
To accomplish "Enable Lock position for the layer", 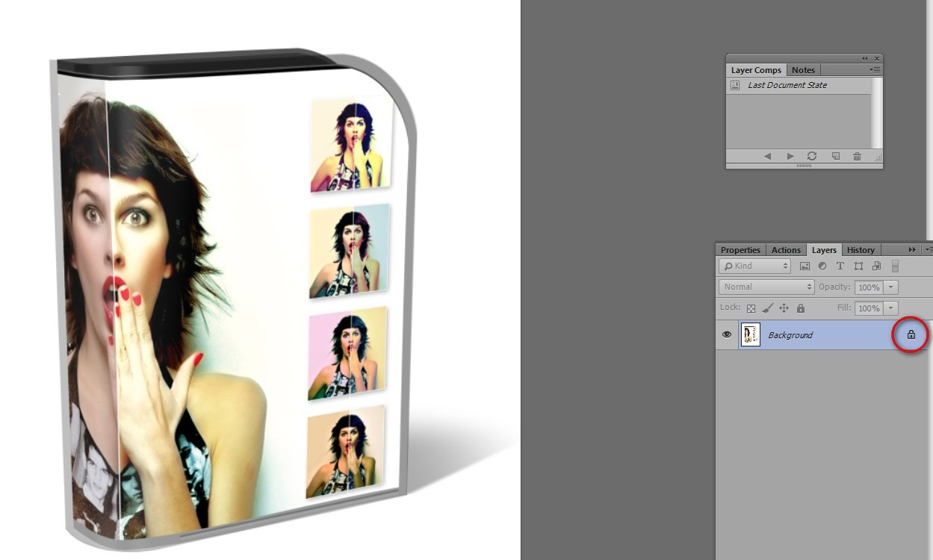I will [x=784, y=308].
